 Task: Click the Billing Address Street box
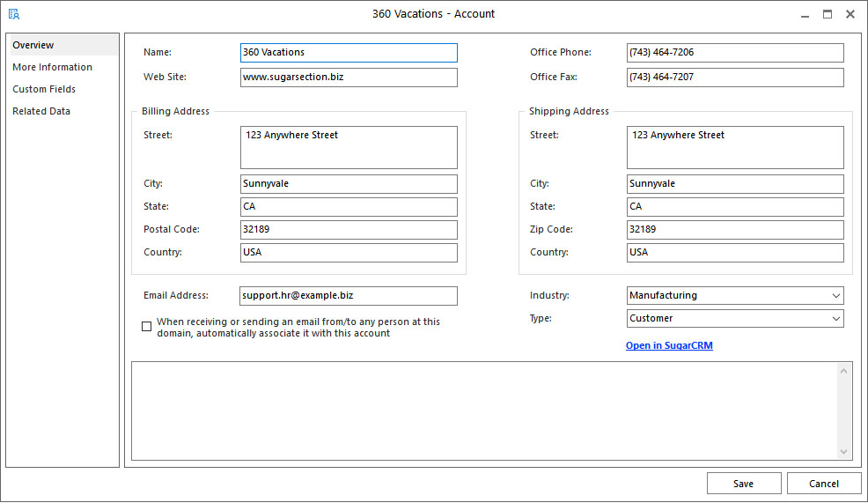tap(349, 147)
